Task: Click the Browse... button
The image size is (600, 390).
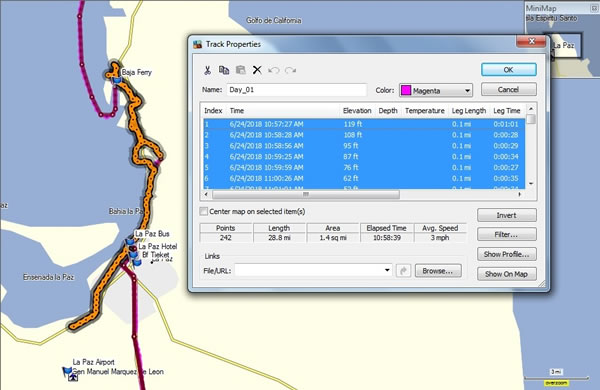Action: 438,271
